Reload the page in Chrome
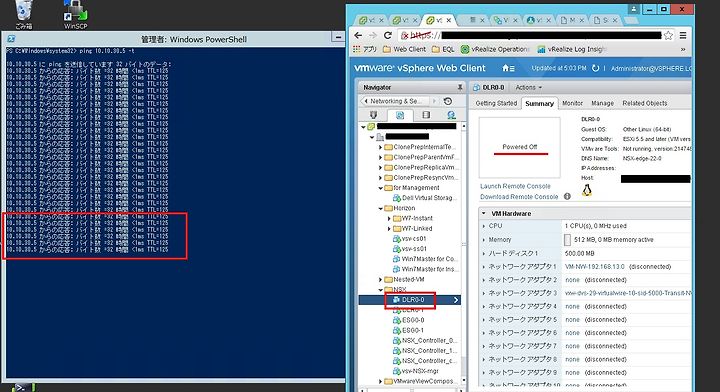 388,35
